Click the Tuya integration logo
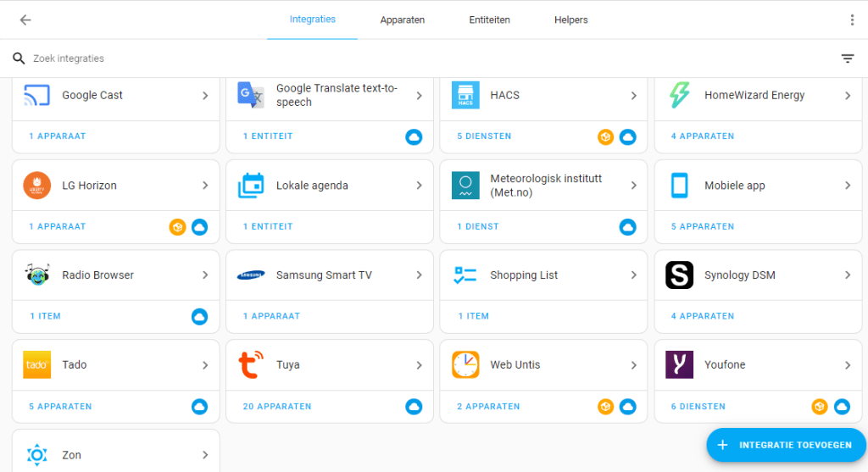This screenshot has height=472, width=868. (251, 365)
